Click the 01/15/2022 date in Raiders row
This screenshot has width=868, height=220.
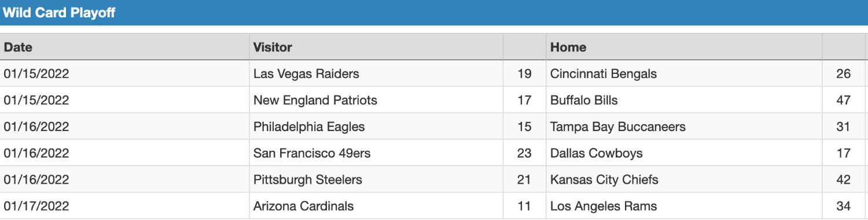[x=36, y=74]
